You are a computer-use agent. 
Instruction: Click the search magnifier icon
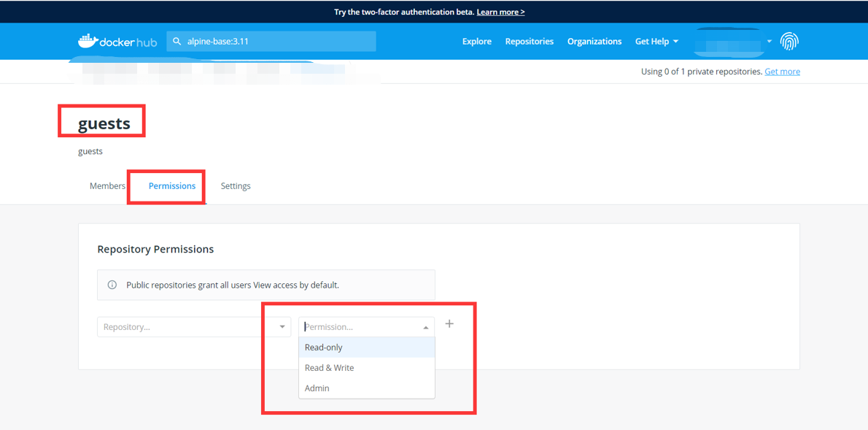point(177,42)
